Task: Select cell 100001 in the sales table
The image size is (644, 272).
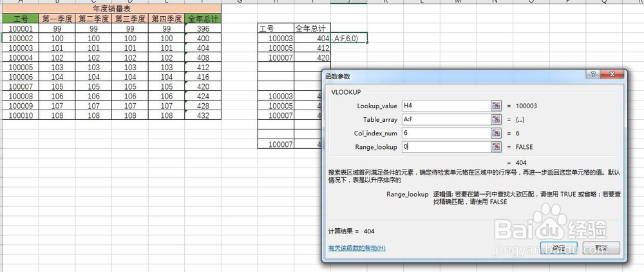Action: [21, 29]
